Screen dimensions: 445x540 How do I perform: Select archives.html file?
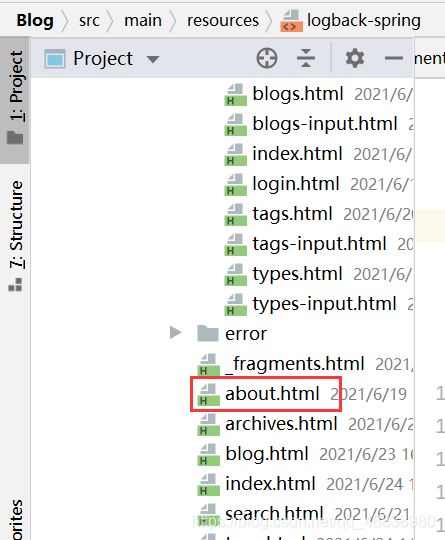281,423
